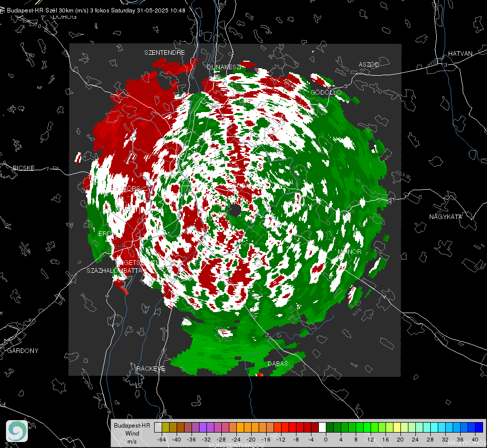Click the ÉRD town label
Image resolution: width=487 pixels, height=448 pixels.
[x=104, y=234]
